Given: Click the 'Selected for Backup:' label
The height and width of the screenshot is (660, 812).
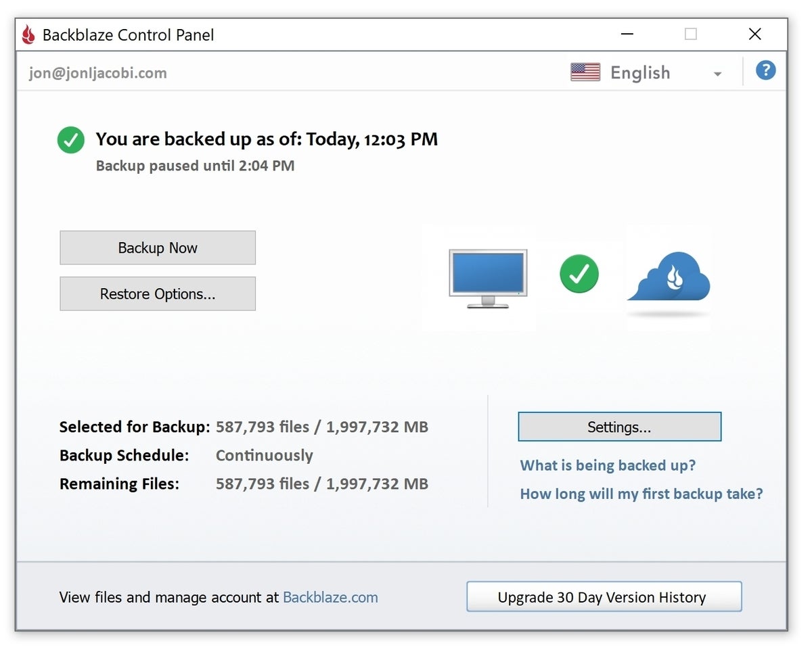Looking at the screenshot, I should pyautogui.click(x=135, y=427).
